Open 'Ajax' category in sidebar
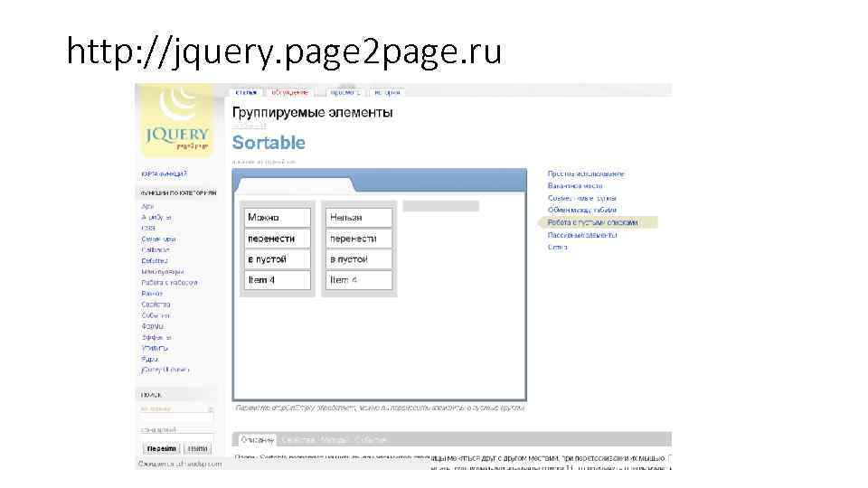The image size is (868, 488). (x=147, y=206)
